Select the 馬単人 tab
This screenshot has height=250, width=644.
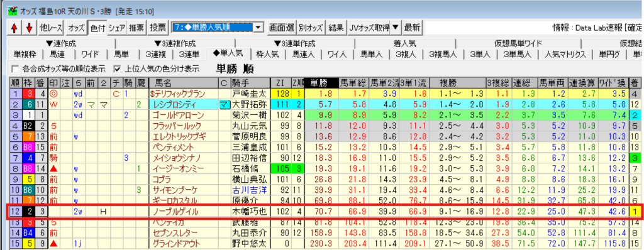[x=372, y=54]
